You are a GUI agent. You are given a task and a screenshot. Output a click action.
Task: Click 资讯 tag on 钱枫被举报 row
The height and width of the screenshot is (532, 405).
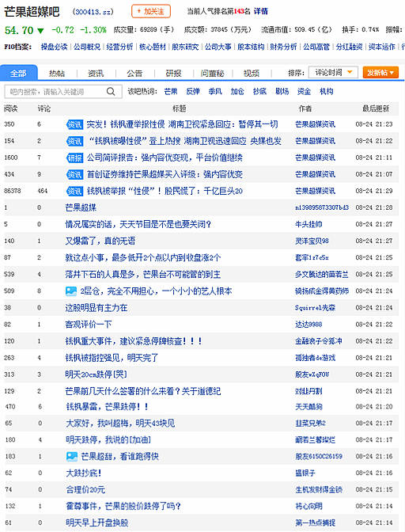(74, 191)
